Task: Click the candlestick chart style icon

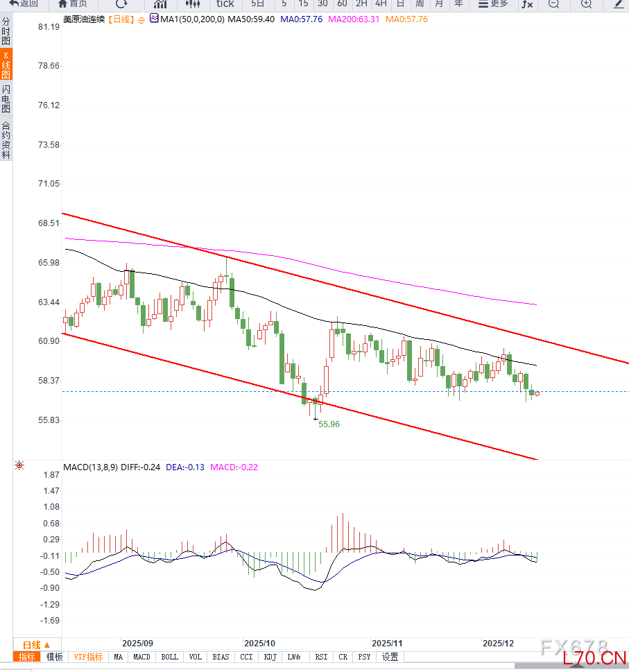Action: point(193,3)
